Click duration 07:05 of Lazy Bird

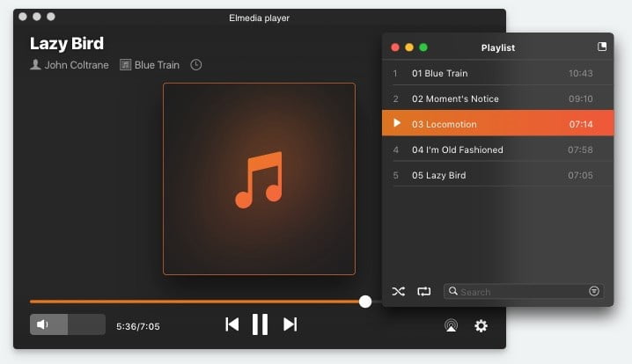click(580, 175)
